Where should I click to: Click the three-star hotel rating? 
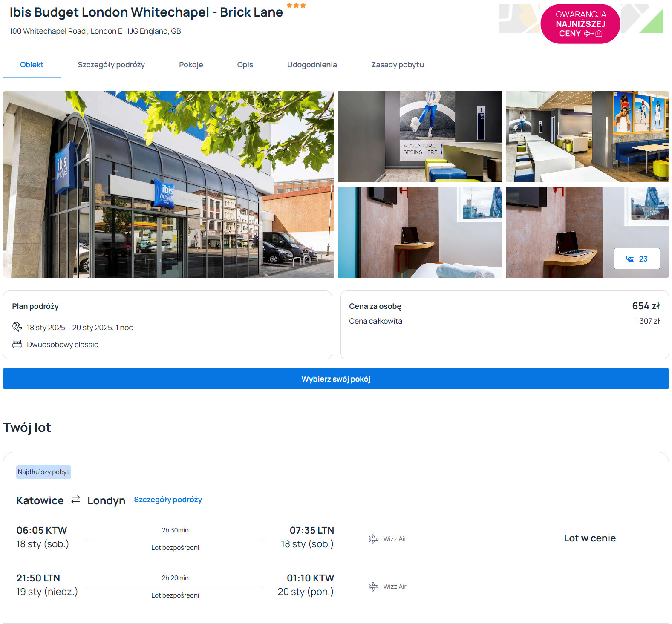(x=296, y=6)
